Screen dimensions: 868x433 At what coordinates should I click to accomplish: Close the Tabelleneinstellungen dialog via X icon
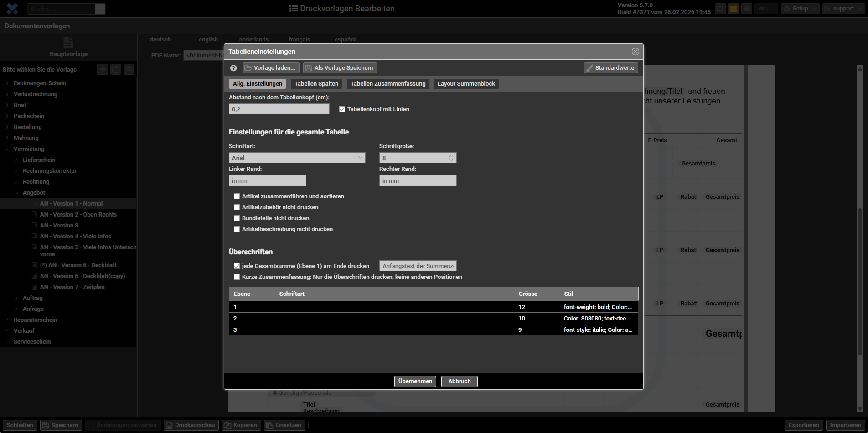[635, 52]
